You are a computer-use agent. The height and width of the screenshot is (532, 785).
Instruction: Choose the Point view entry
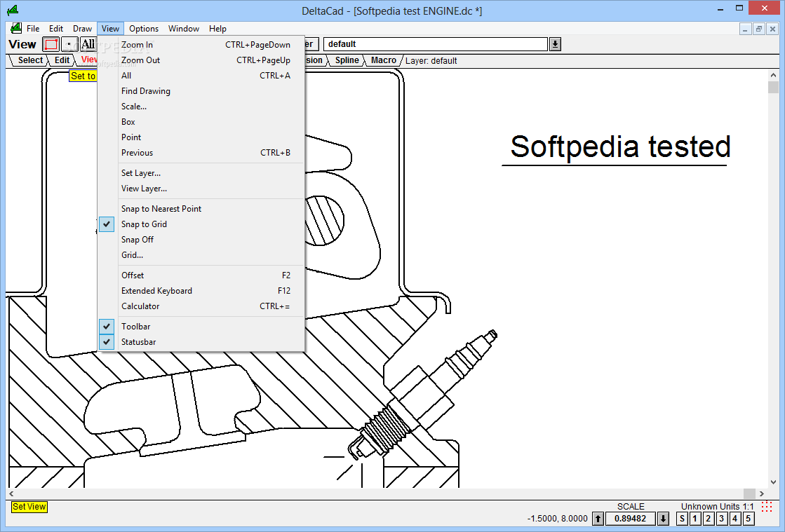(x=201, y=137)
